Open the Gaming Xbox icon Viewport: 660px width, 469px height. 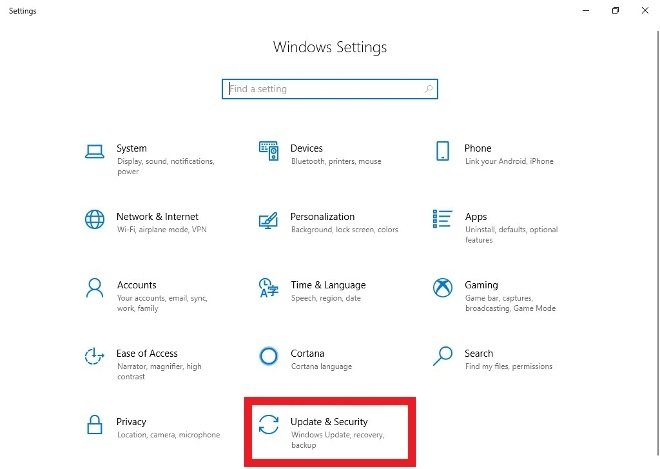[442, 288]
